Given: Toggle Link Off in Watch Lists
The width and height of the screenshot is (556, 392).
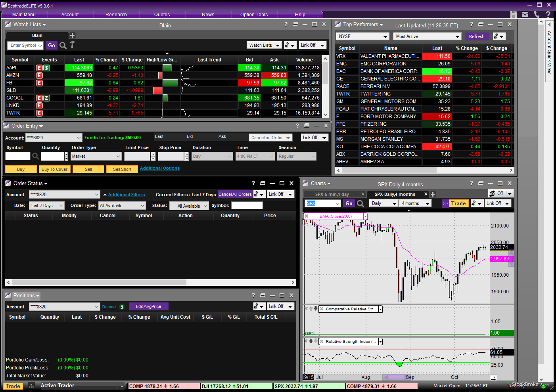Looking at the screenshot, I should point(313,45).
